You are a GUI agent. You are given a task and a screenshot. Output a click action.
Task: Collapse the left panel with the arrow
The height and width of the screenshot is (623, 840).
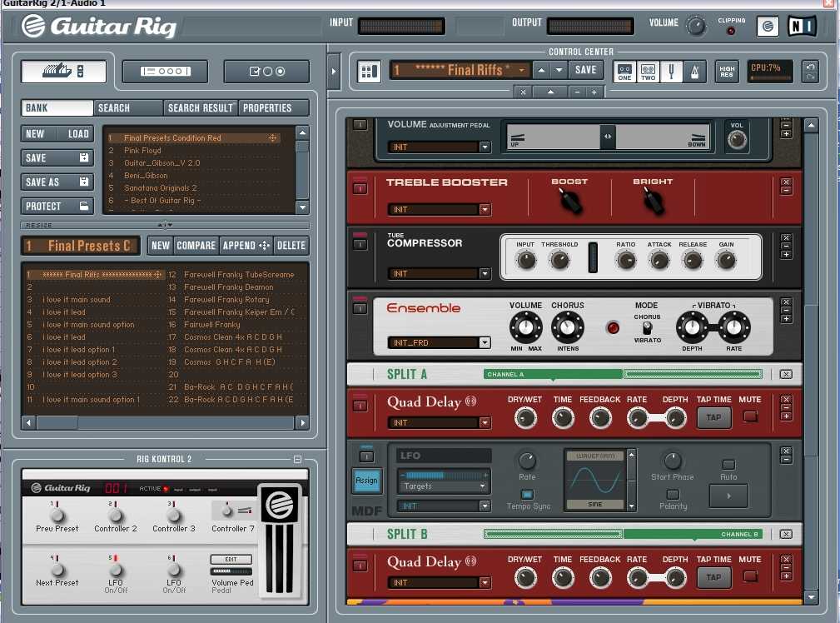click(x=334, y=71)
